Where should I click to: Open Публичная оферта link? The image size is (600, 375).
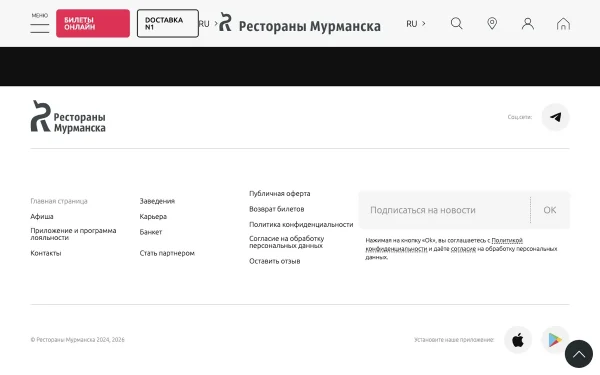279,193
